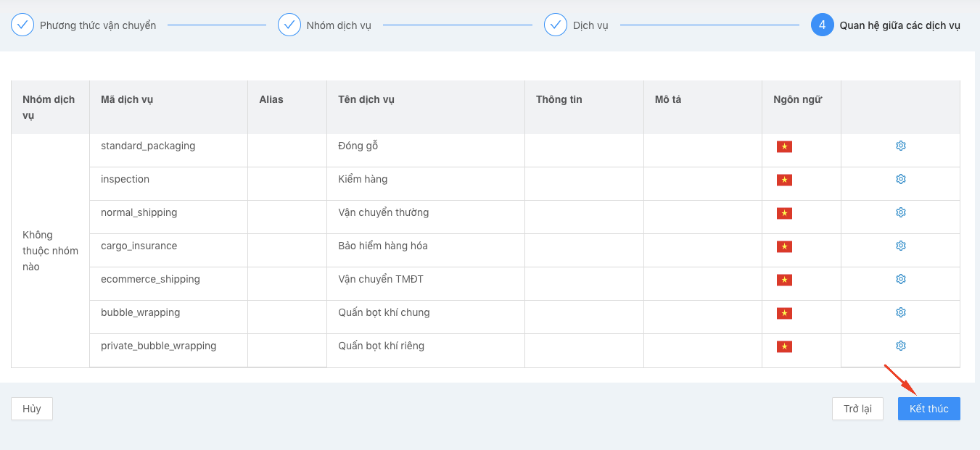
Task: Open ecommerce_shipping settings gear
Action: (900, 279)
